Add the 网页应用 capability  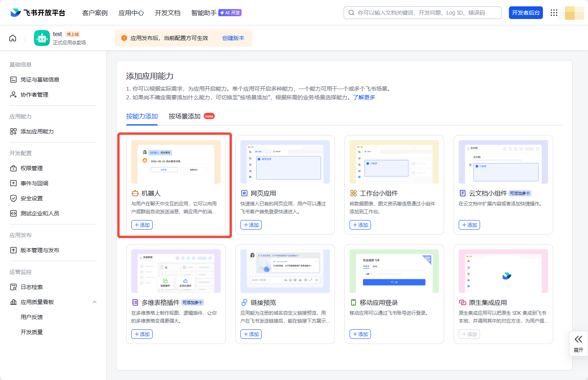251,225
